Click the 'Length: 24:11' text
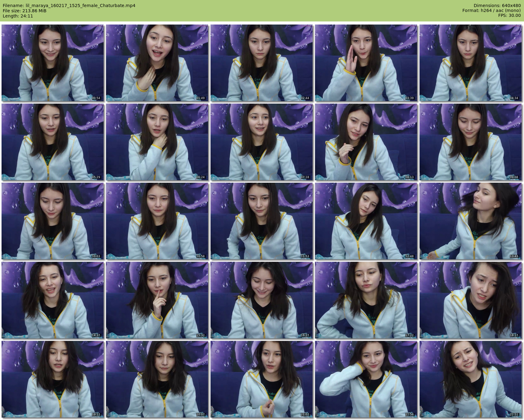Screen dimensions: 524x420 tap(18, 16)
